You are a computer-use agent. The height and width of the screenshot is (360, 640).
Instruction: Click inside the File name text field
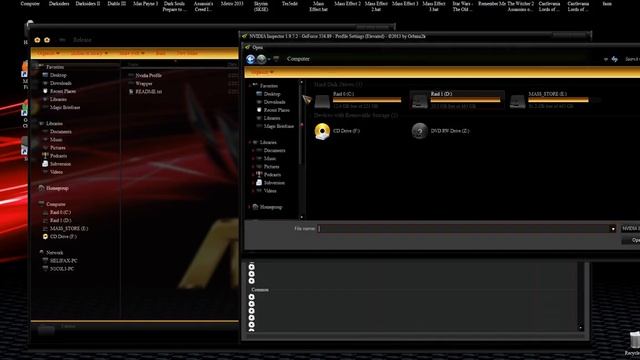[463, 229]
